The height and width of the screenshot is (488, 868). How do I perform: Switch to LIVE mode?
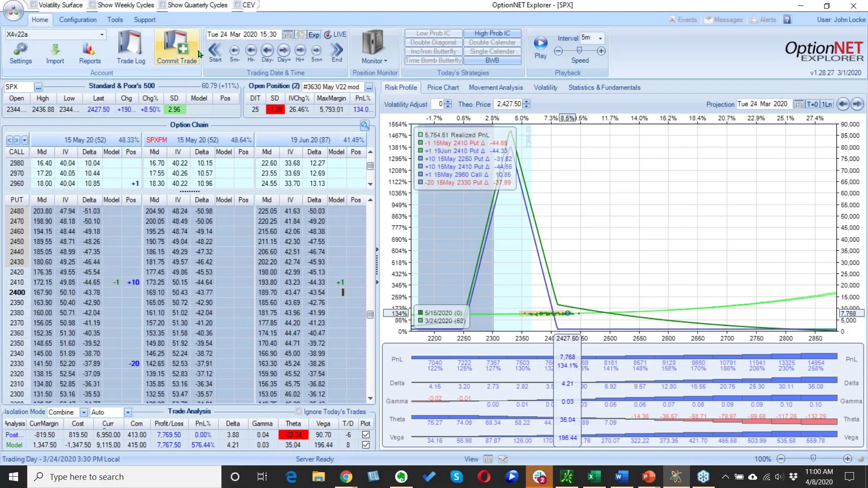(335, 35)
